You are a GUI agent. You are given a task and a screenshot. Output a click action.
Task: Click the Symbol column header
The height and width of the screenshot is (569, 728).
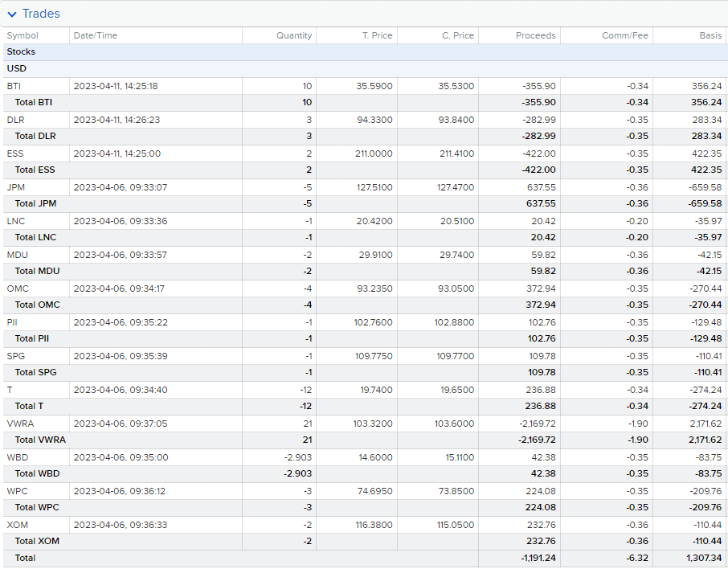pyautogui.click(x=22, y=36)
